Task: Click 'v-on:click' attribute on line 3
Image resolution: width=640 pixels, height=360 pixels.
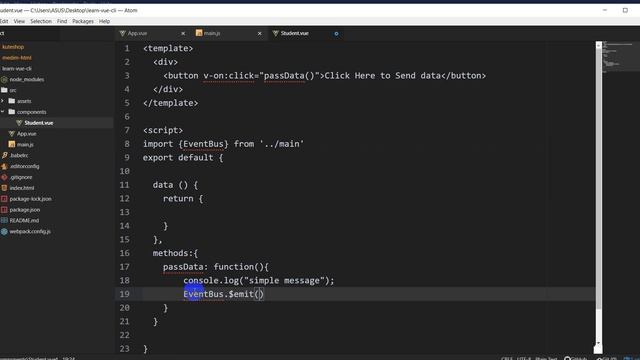Action: pos(229,76)
